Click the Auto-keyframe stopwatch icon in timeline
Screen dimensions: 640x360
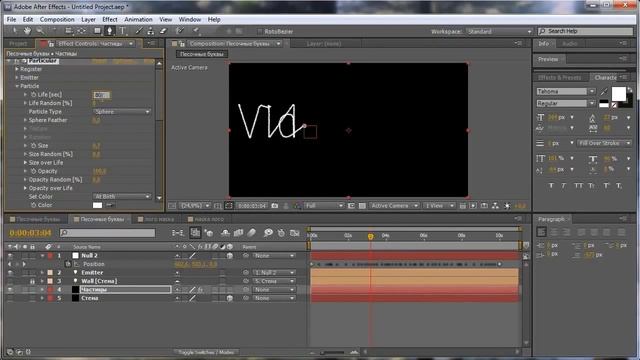(281, 233)
